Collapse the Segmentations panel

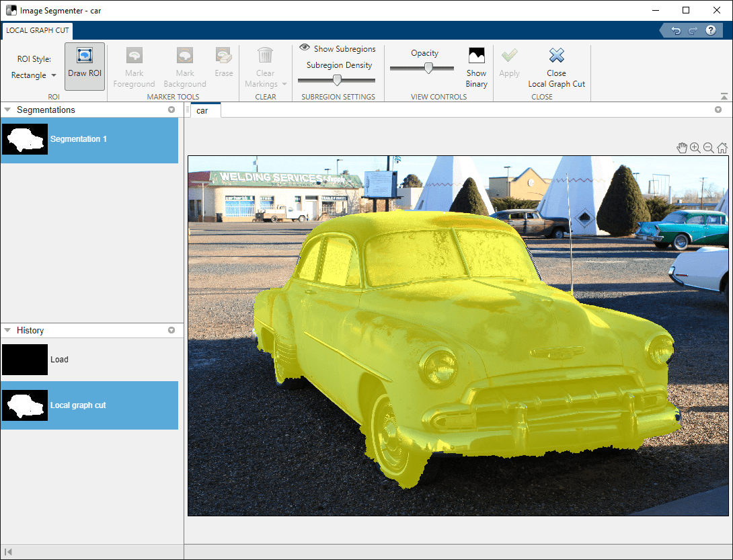coord(7,110)
